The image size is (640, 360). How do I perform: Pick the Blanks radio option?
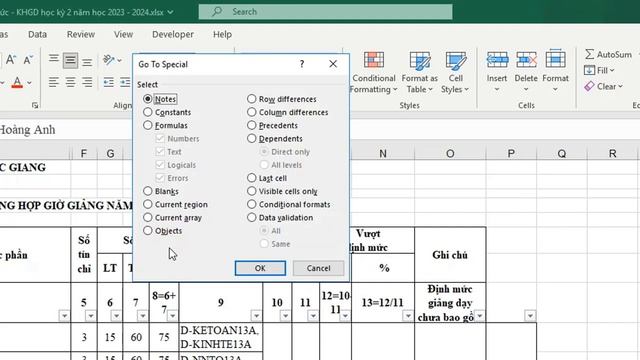click(148, 191)
